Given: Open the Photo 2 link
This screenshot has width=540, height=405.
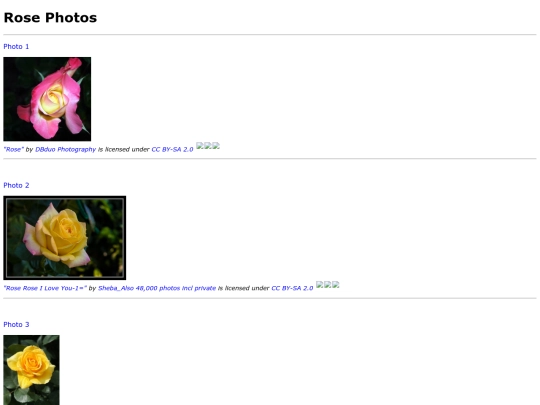Looking at the screenshot, I should (16, 185).
